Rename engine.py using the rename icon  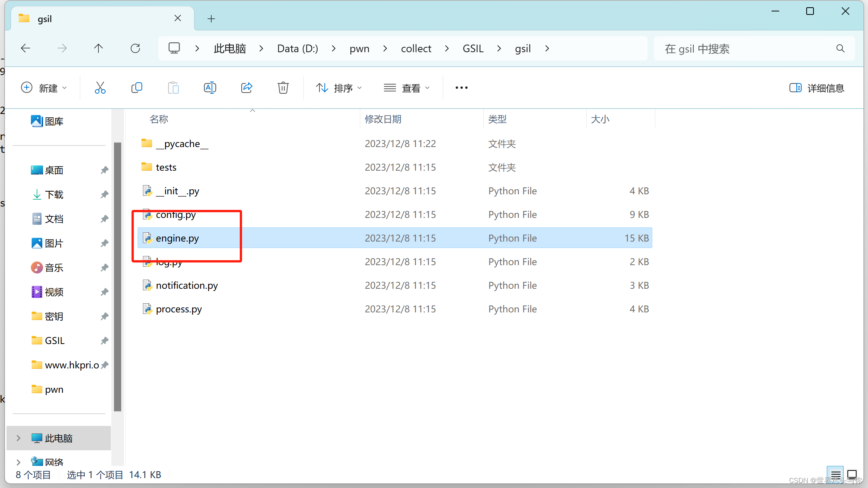pos(210,88)
